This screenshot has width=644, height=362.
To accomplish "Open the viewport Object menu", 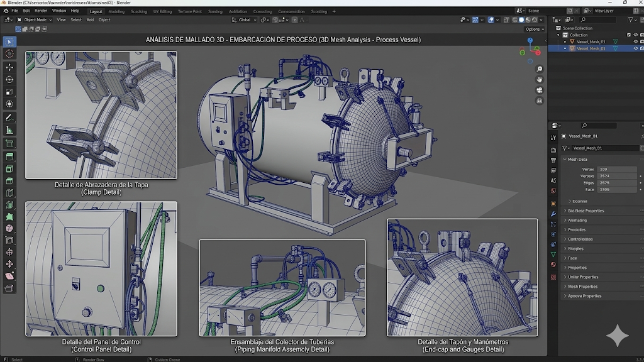I will pyautogui.click(x=104, y=19).
